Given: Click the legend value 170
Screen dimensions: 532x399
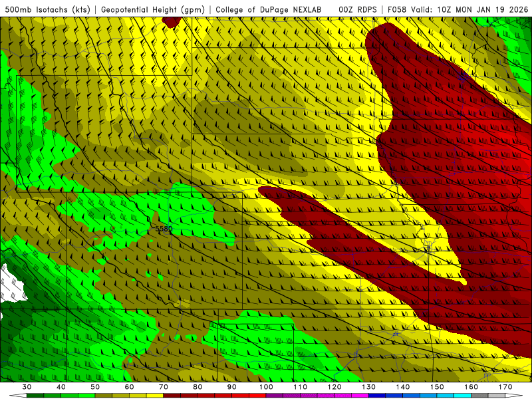Looking at the screenshot, I should tap(505, 387).
